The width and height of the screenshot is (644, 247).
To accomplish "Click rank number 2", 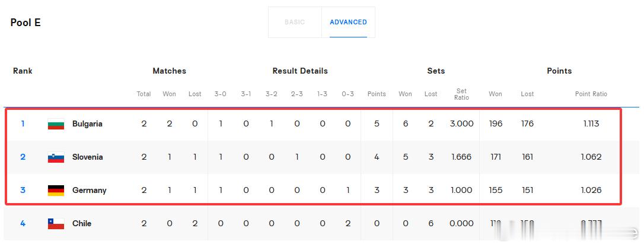I will 23,157.
